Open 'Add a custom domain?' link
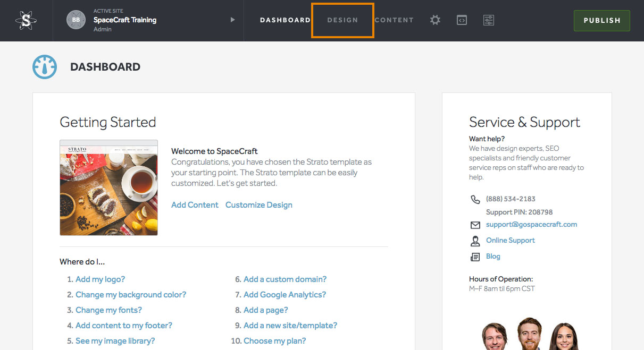This screenshot has height=350, width=644. pos(285,279)
